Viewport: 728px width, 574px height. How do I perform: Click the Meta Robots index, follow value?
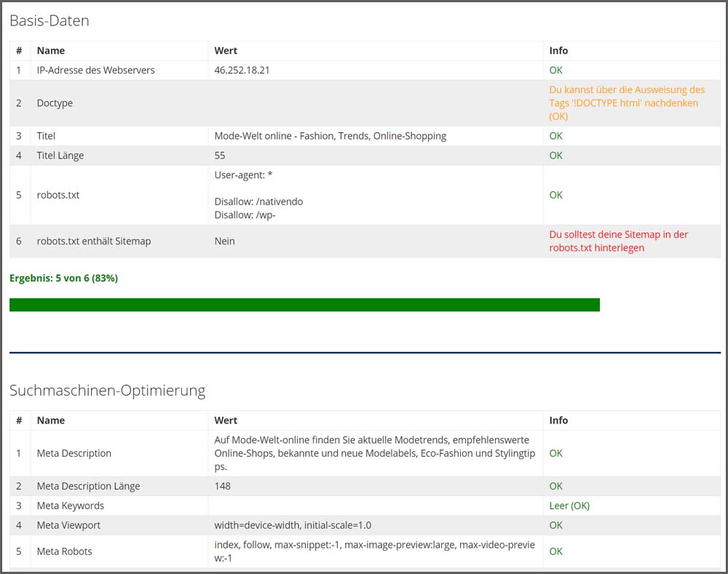click(x=374, y=551)
